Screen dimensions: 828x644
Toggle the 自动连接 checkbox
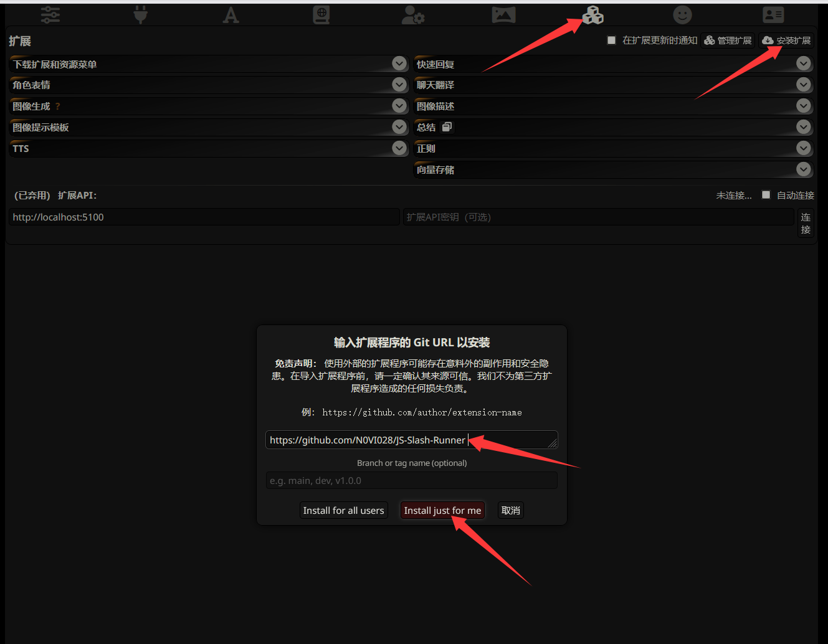pos(766,195)
